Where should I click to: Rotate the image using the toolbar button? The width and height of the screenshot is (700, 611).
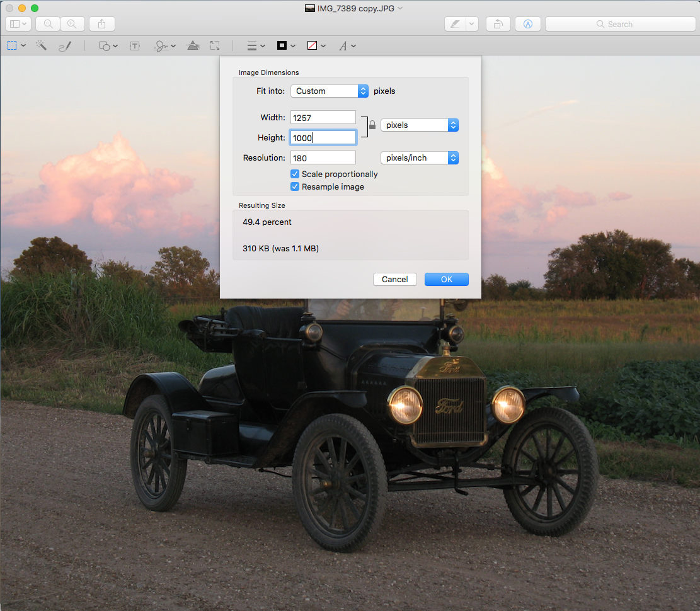click(498, 24)
